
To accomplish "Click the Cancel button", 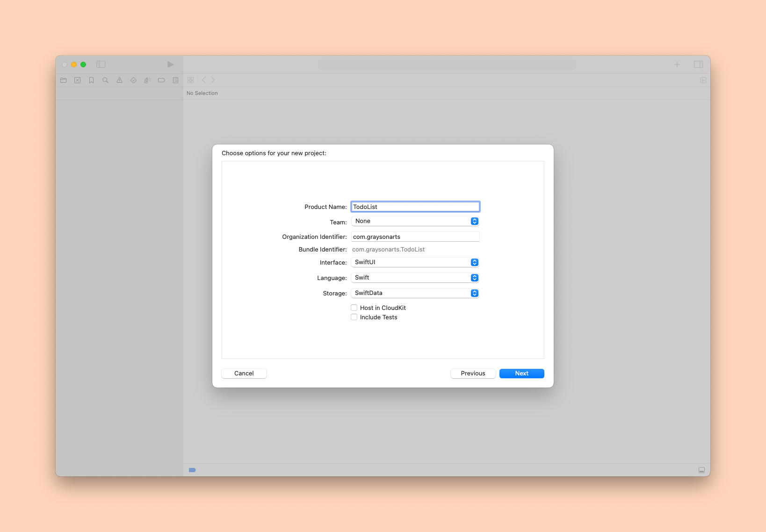I will point(244,374).
